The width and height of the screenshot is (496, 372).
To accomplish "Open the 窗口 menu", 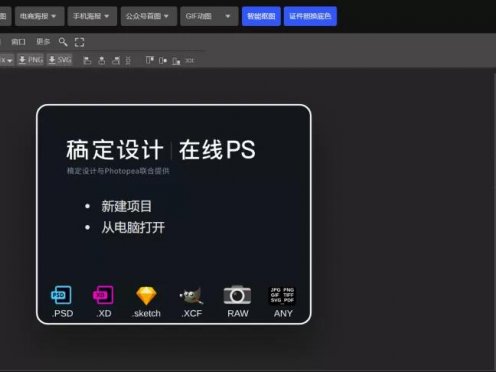I will (x=18, y=42).
